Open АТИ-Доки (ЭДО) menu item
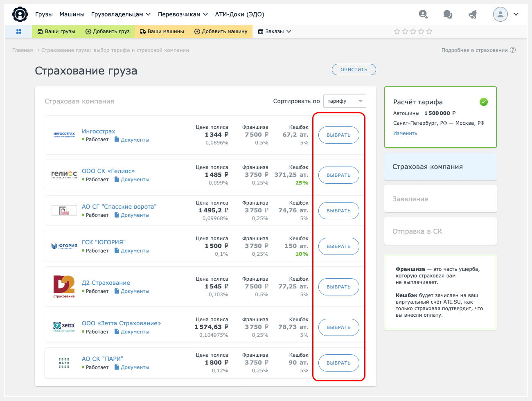The width and height of the screenshot is (532, 401). tap(239, 14)
